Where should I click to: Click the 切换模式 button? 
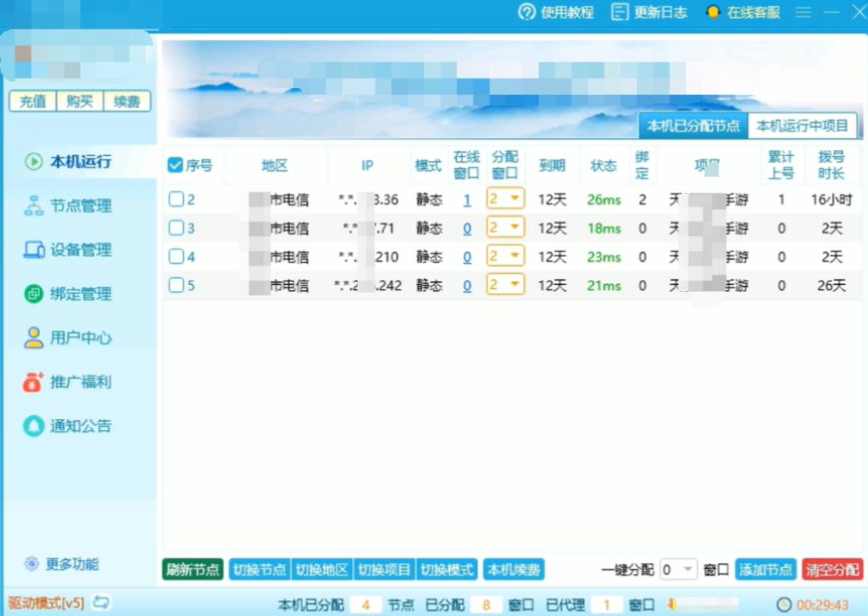pyautogui.click(x=447, y=569)
